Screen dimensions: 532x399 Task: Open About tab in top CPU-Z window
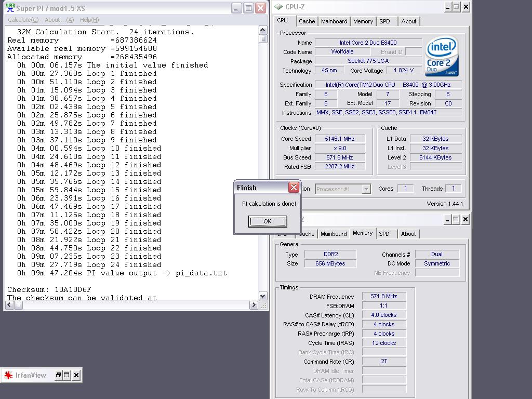click(409, 21)
